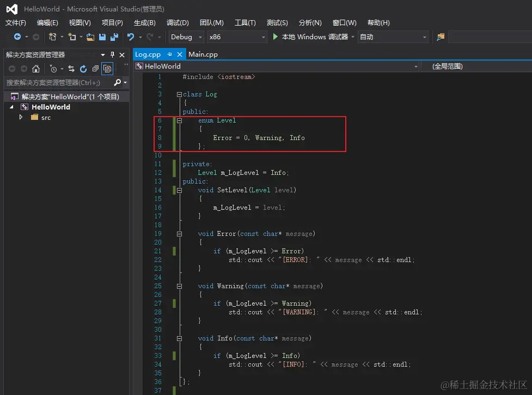Collapse the Warning function block
Viewport: 532px width, 395px height.
click(179, 286)
